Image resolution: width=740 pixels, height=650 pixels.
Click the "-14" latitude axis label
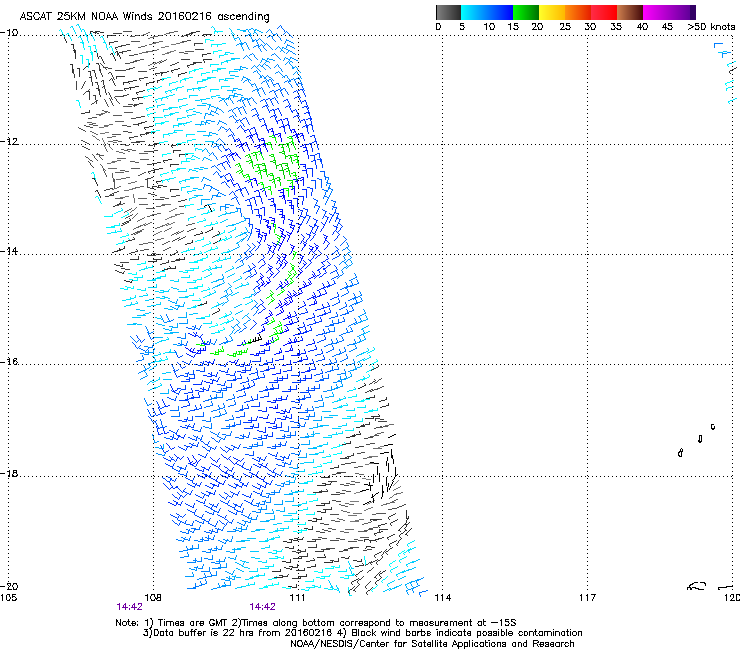click(9, 251)
